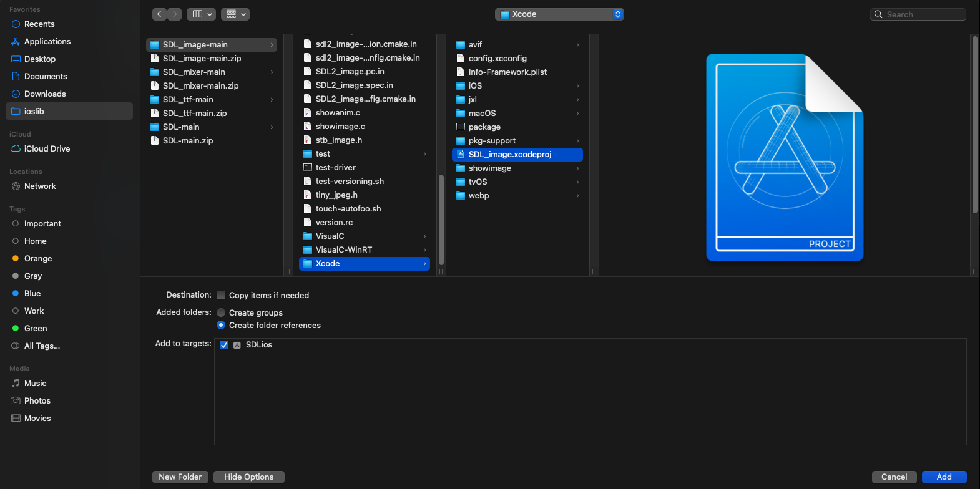Go back with the left chevron button

pyautogui.click(x=160, y=14)
